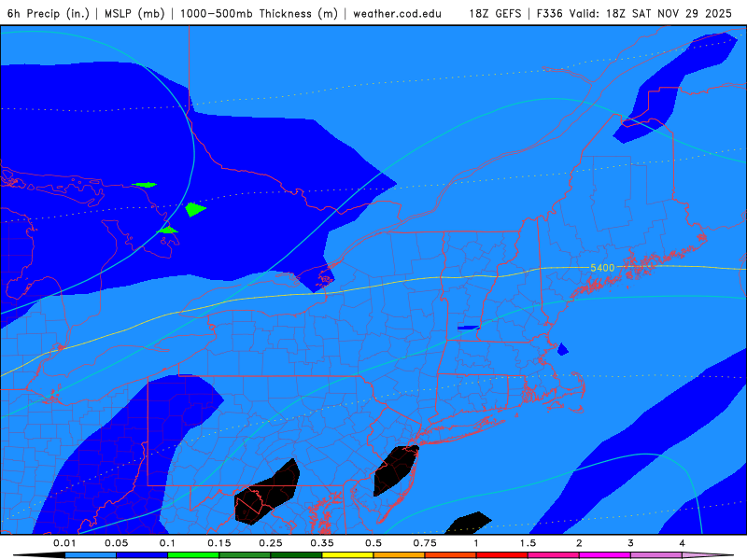Click the '1000-500mb Thickness (m)' label

tap(259, 14)
